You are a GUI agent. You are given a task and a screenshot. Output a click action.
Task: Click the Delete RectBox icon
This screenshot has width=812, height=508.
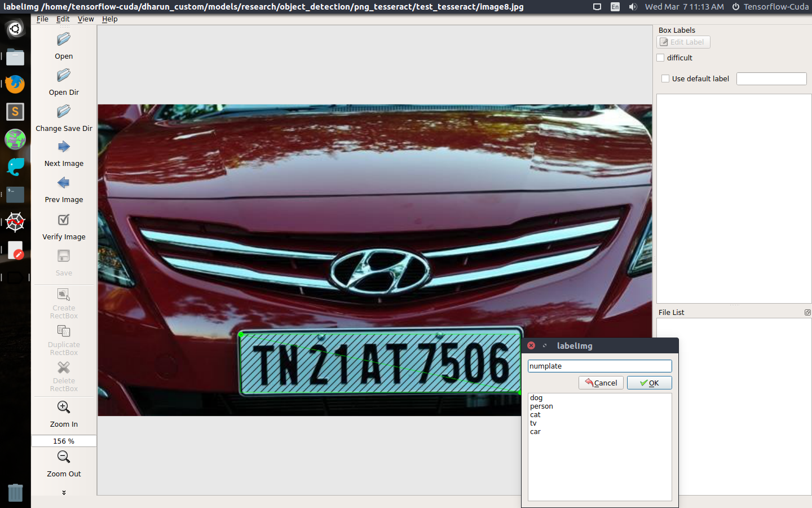click(64, 367)
